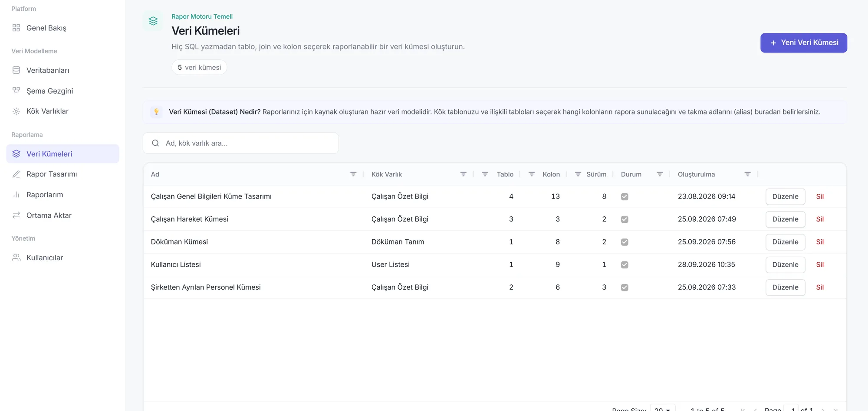Click the Rapor Motoru Temeli breadcrumb
This screenshot has width=868, height=411.
pyautogui.click(x=202, y=16)
